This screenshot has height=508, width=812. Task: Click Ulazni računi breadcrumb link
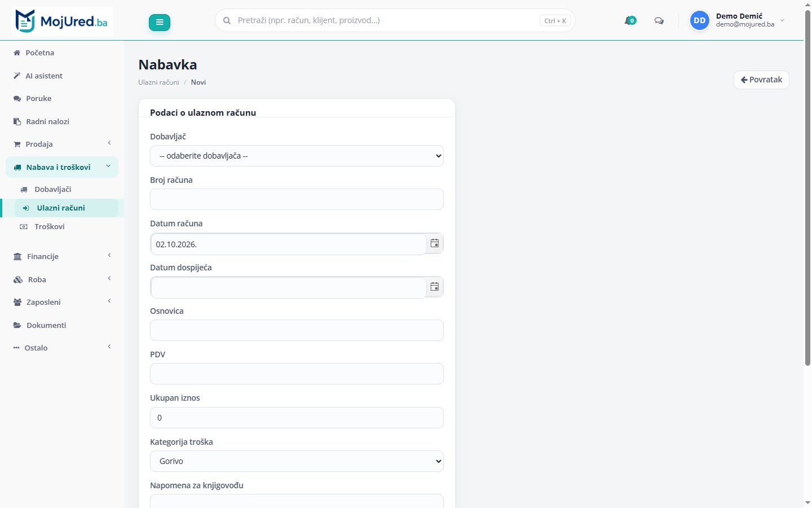(x=158, y=82)
